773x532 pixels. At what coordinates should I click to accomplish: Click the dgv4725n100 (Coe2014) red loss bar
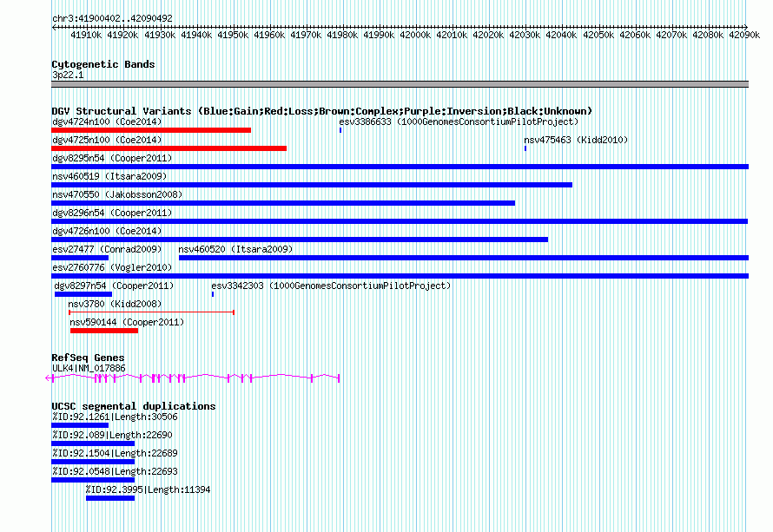168,148
